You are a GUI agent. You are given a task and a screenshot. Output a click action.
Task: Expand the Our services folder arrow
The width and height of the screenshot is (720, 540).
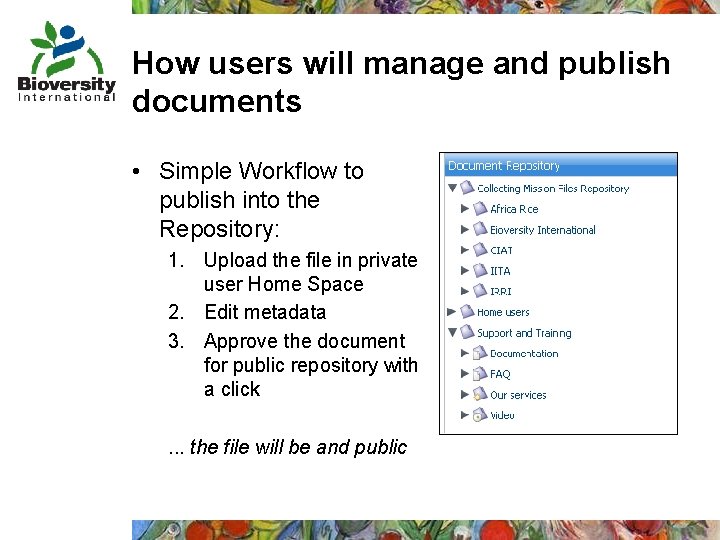[465, 394]
